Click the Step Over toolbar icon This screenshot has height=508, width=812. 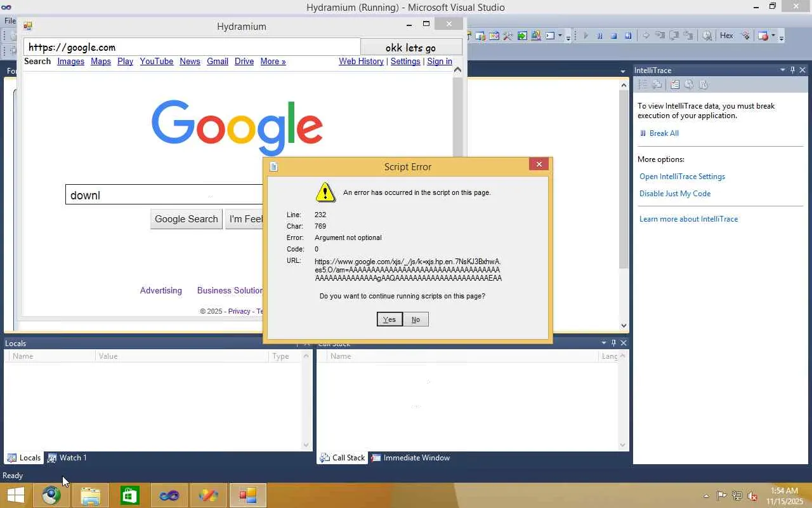pyautogui.click(x=674, y=36)
